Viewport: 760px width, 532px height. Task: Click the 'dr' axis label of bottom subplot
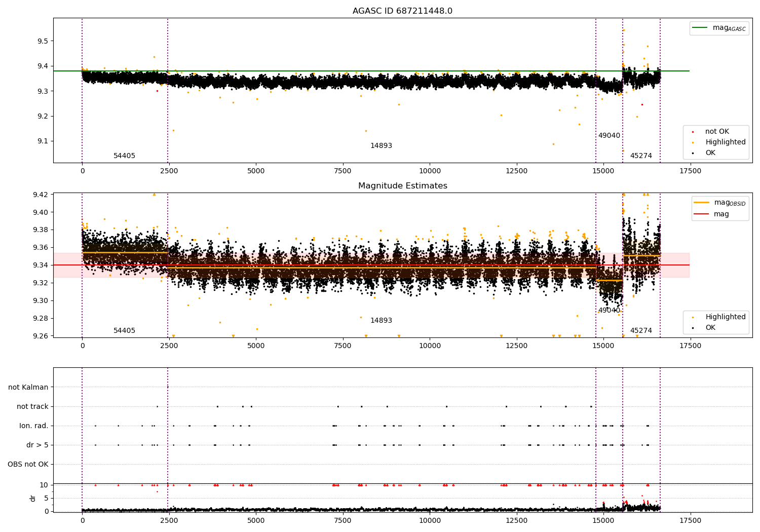33,499
